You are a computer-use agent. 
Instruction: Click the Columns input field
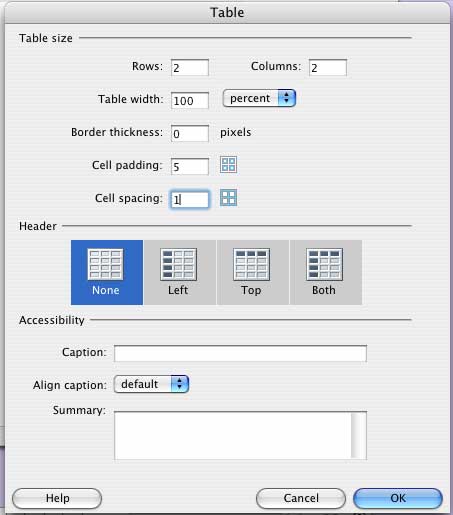tap(328, 68)
